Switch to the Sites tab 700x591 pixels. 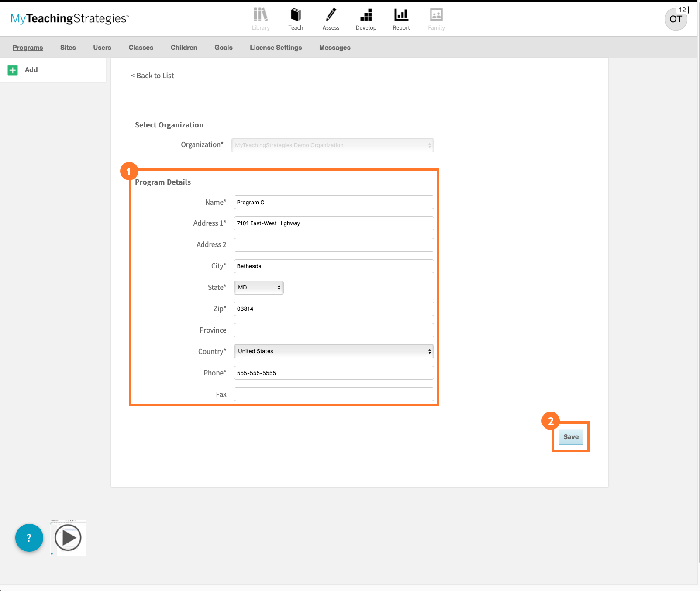click(68, 48)
